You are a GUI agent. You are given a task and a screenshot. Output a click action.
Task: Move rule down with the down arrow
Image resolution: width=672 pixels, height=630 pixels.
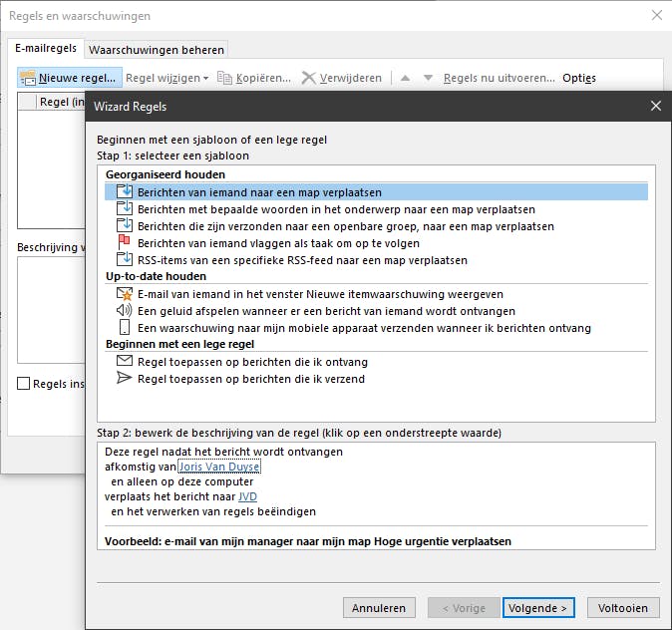click(428, 78)
